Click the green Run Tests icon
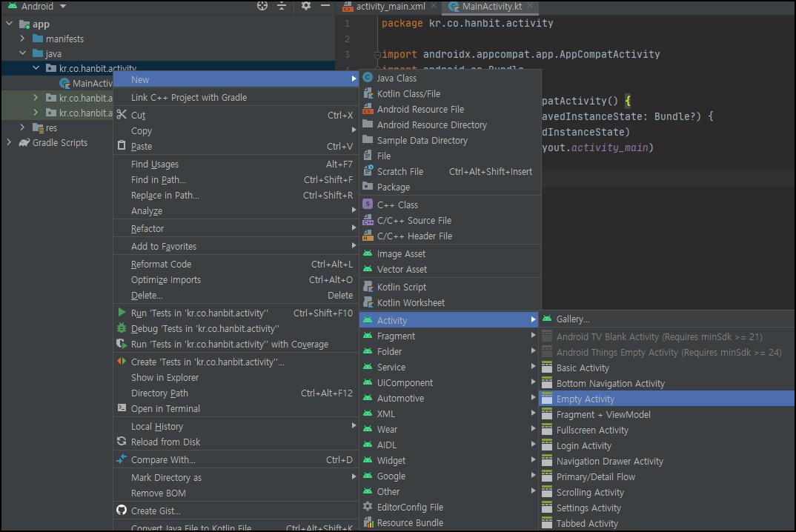Viewport: 796px width, 532px height. [x=122, y=313]
